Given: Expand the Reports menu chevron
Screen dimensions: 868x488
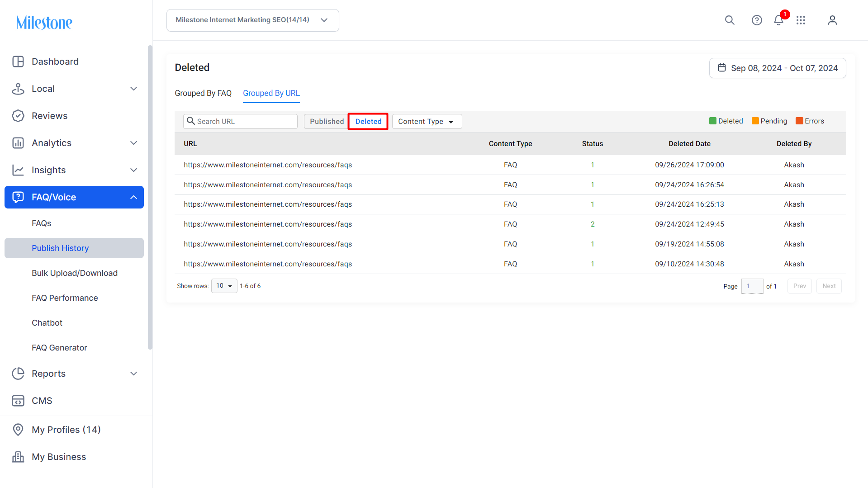Looking at the screenshot, I should pos(133,374).
